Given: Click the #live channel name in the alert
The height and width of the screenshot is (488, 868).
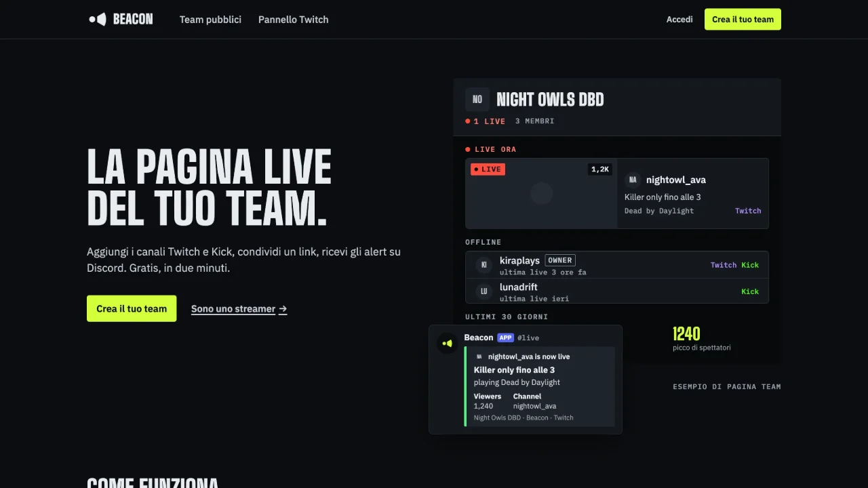Looking at the screenshot, I should coord(528,338).
